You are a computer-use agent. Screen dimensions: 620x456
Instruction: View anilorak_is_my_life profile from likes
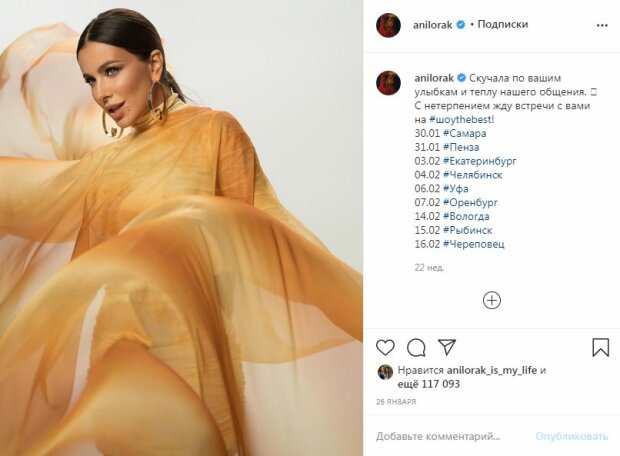[x=492, y=371]
